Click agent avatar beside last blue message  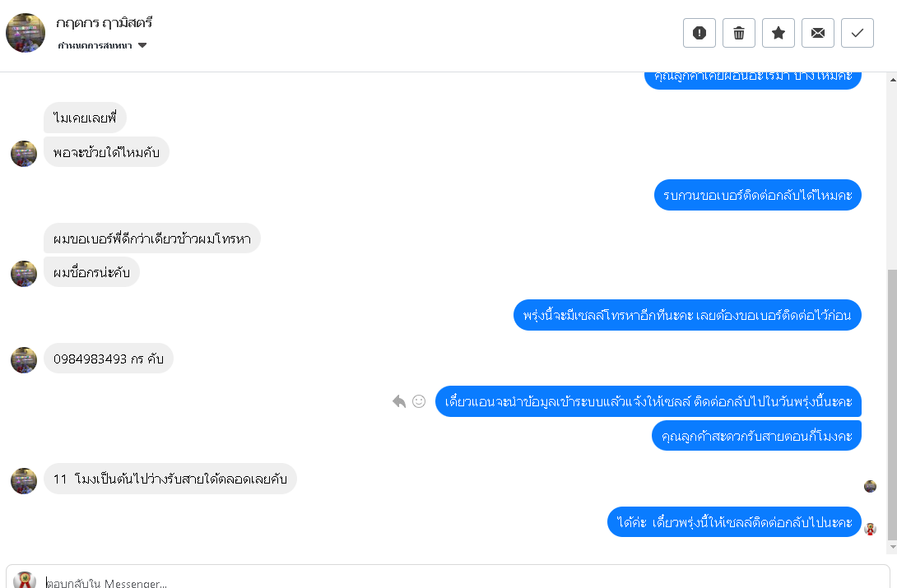click(871, 529)
